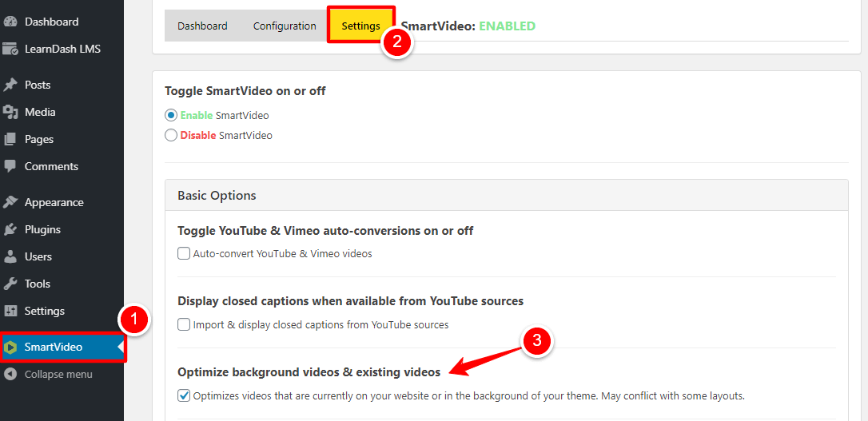Open the plugin Dashboard tab

202,26
